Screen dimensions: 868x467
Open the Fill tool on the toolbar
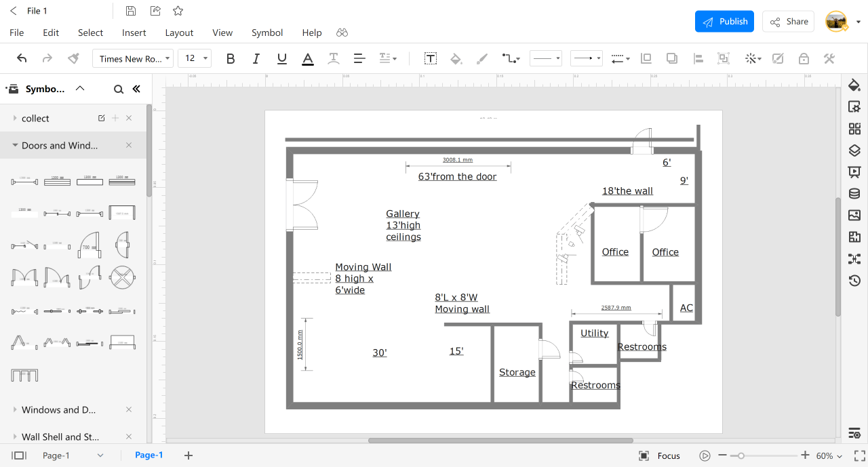(x=456, y=58)
